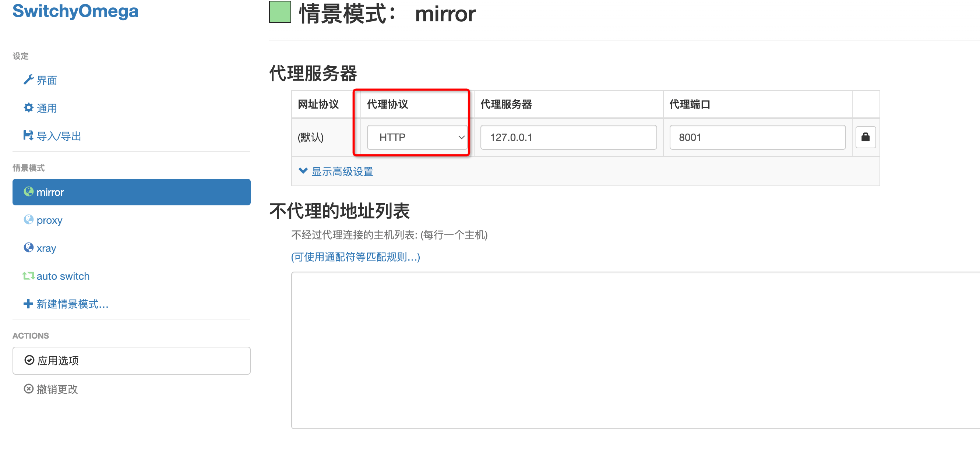This screenshot has height=449, width=980.
Task: Click the globe icon of the proxy profile
Action: (x=28, y=220)
